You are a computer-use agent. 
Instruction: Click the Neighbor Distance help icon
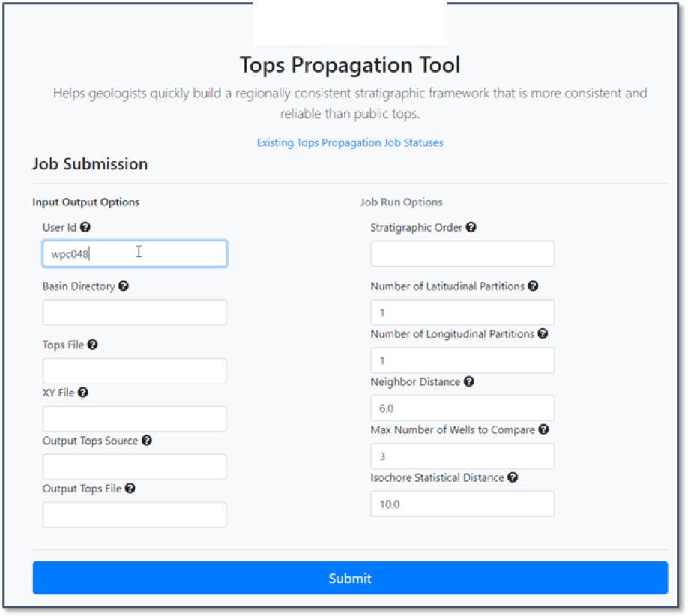(x=468, y=382)
